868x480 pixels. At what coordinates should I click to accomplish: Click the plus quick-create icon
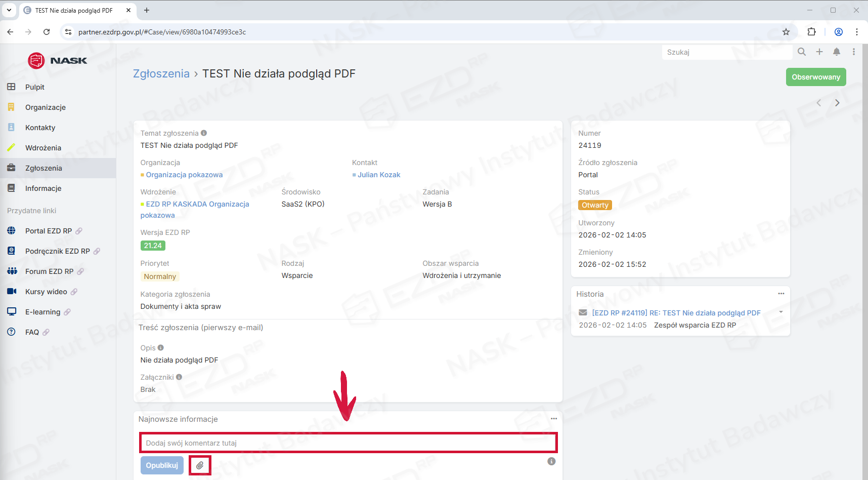coord(819,52)
